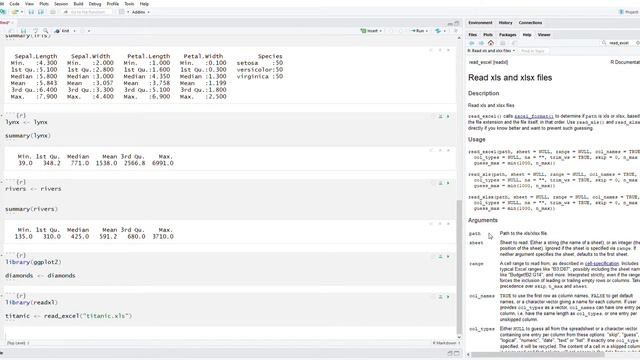The image size is (640, 360).
Task: Open the Insert chunk dropdown
Action: tap(371, 31)
